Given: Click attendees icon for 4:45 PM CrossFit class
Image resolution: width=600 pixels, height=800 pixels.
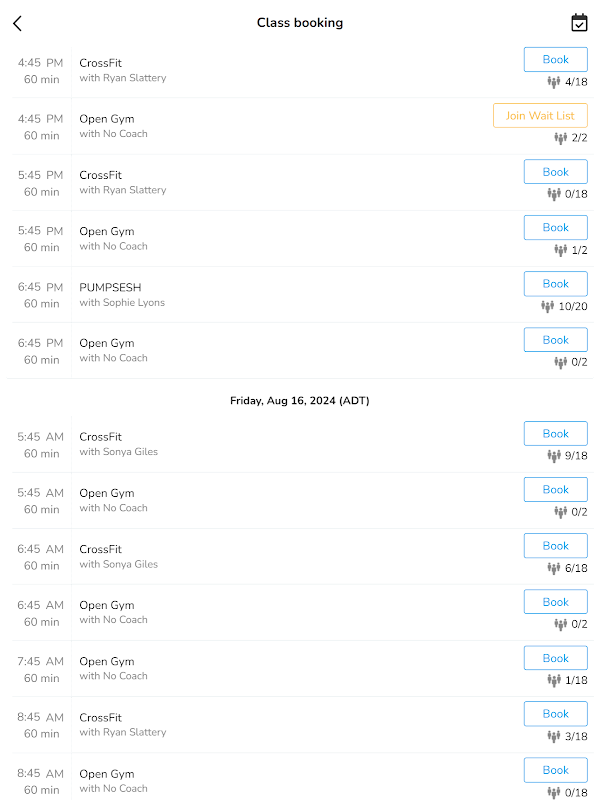Looking at the screenshot, I should 554,82.
